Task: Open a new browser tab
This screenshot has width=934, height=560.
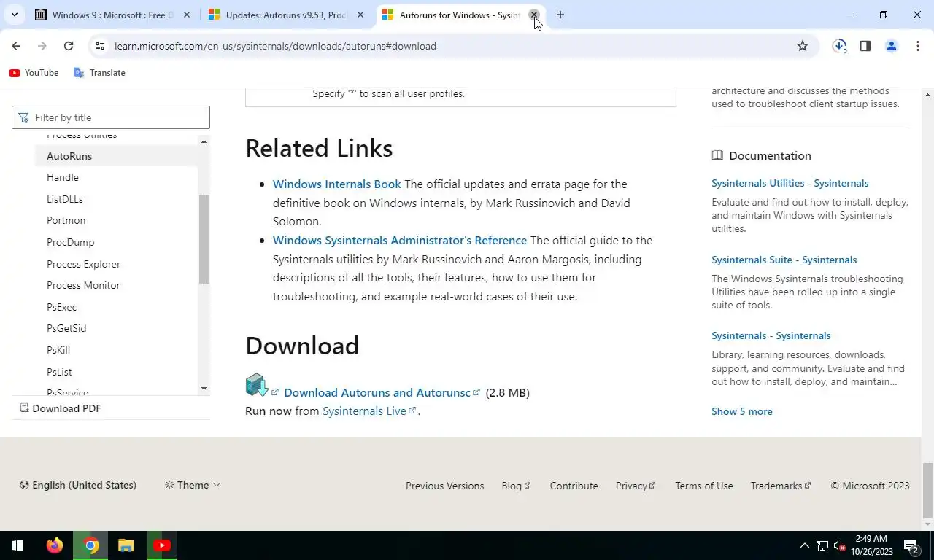Action: click(560, 15)
